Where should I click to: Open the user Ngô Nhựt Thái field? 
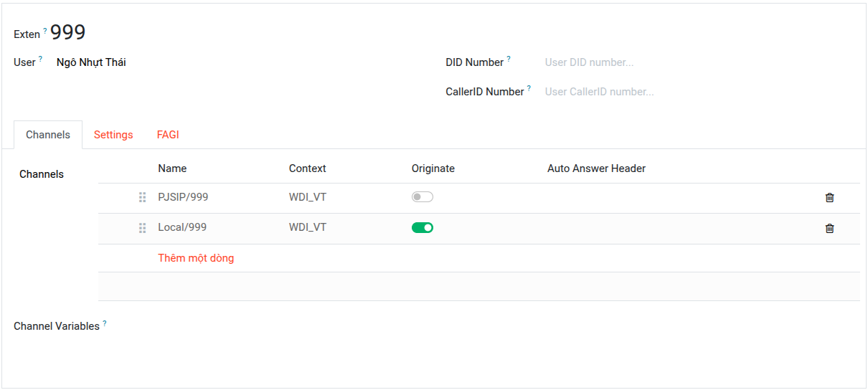pos(91,62)
